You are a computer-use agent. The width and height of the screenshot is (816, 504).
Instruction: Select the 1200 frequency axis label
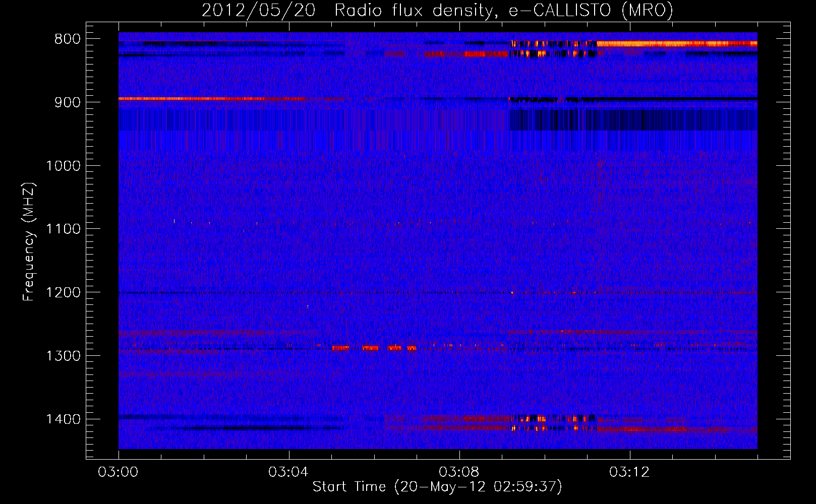click(x=63, y=293)
